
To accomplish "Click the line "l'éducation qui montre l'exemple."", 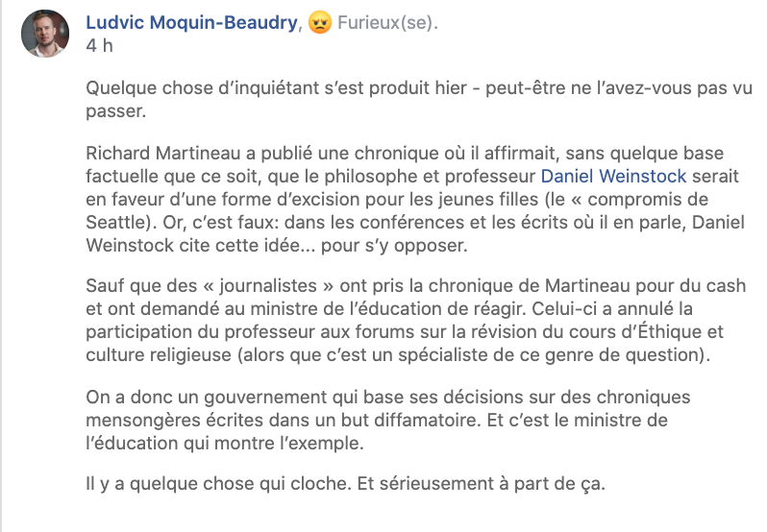I will click(225, 443).
